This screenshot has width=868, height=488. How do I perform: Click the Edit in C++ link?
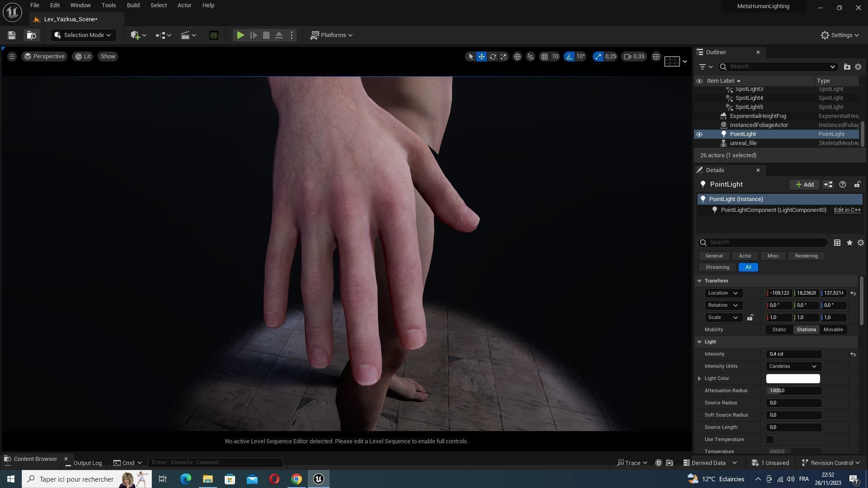pos(847,210)
